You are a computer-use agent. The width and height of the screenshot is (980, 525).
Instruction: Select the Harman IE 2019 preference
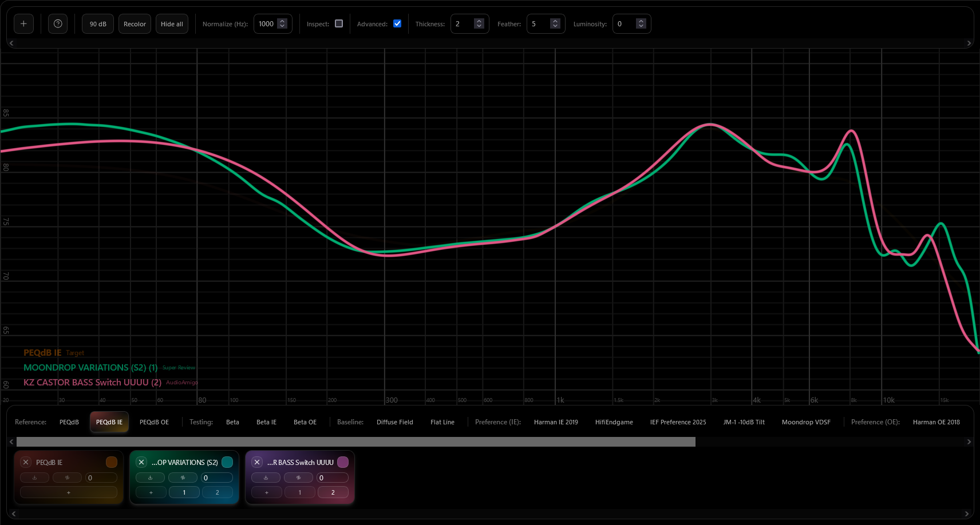[556, 422]
